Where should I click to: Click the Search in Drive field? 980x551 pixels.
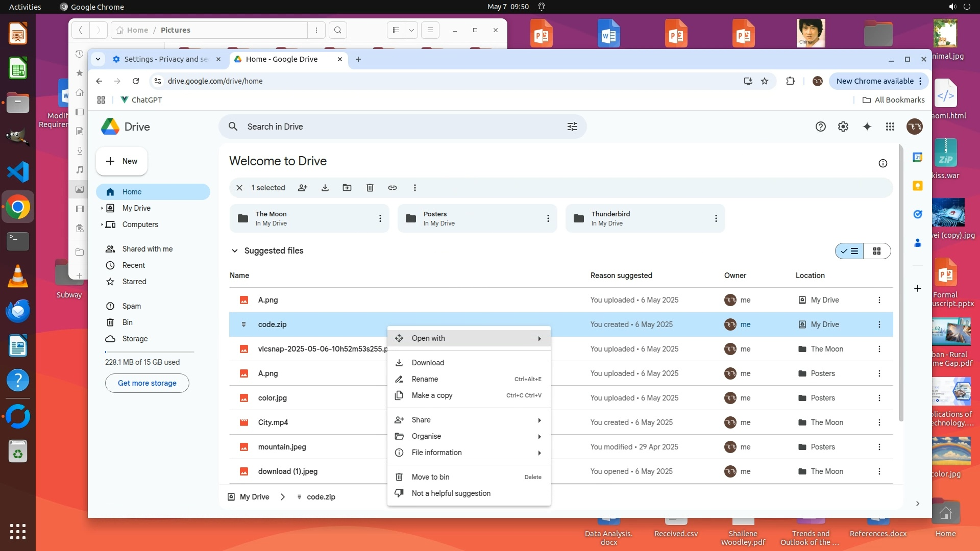click(398, 127)
